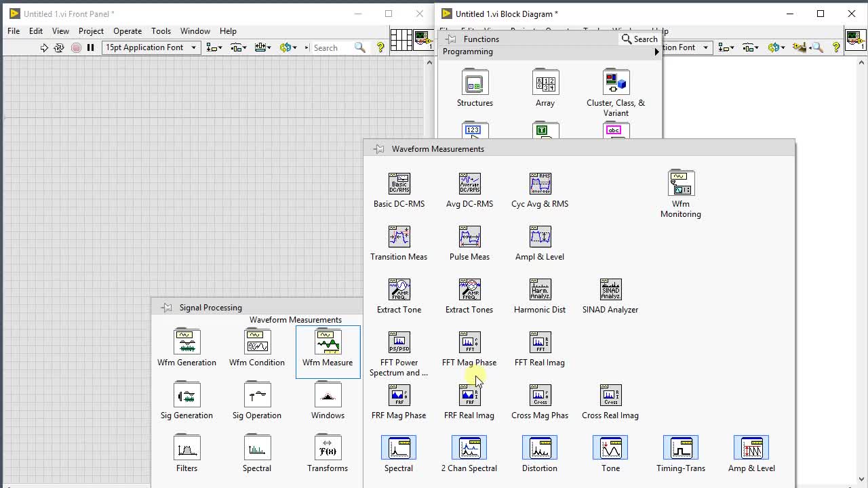Open Block Diagram font dropdown arrow
This screenshot has width=868, height=488.
point(705,47)
